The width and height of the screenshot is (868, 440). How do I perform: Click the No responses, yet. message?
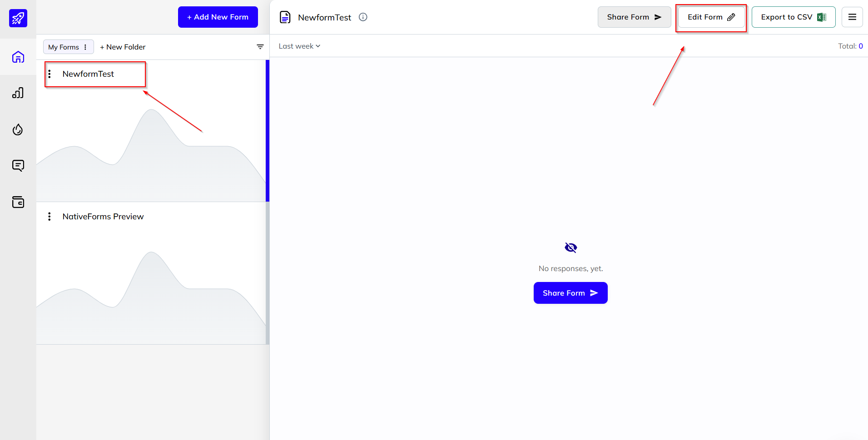[570, 268]
